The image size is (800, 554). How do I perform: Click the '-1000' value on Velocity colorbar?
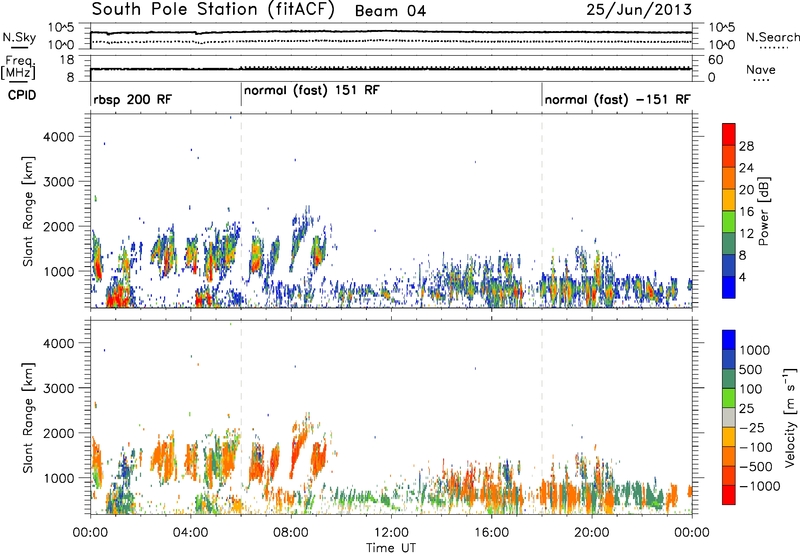[x=760, y=486]
